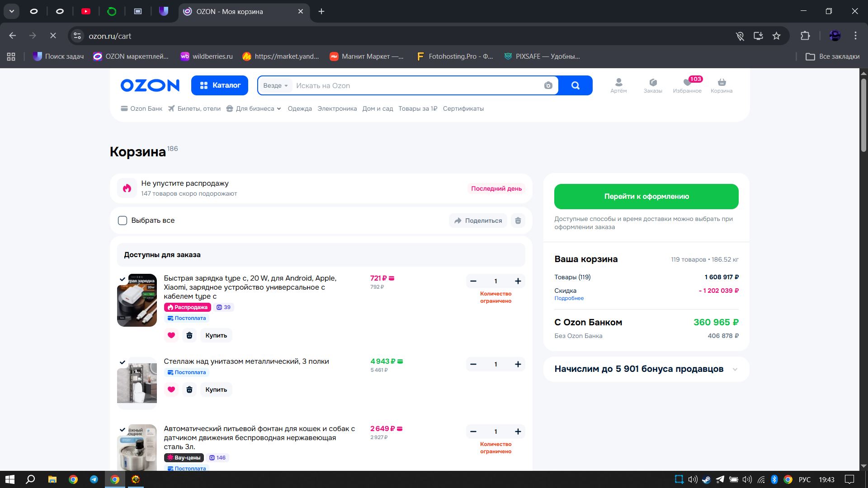Open the Электроника category link
Viewport: 868px width, 488px height.
pos(337,109)
